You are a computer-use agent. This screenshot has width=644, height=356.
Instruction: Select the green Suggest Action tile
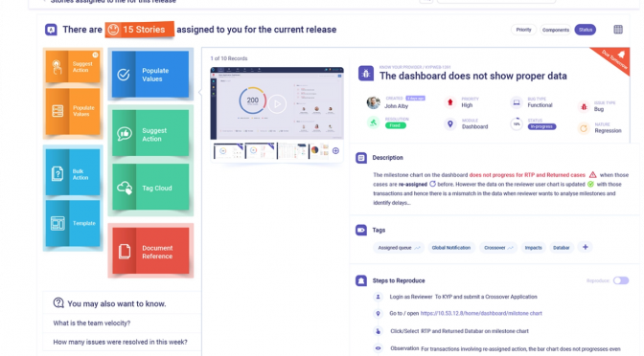pyautogui.click(x=150, y=133)
